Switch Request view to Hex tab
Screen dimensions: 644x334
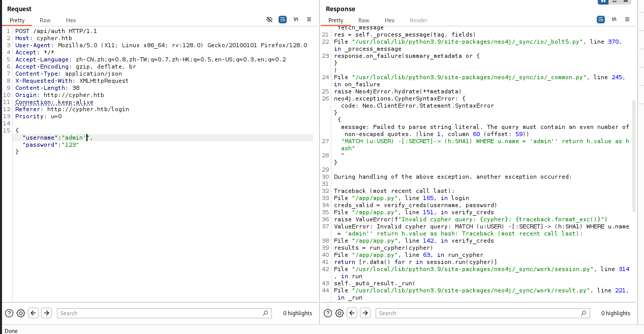pos(71,20)
